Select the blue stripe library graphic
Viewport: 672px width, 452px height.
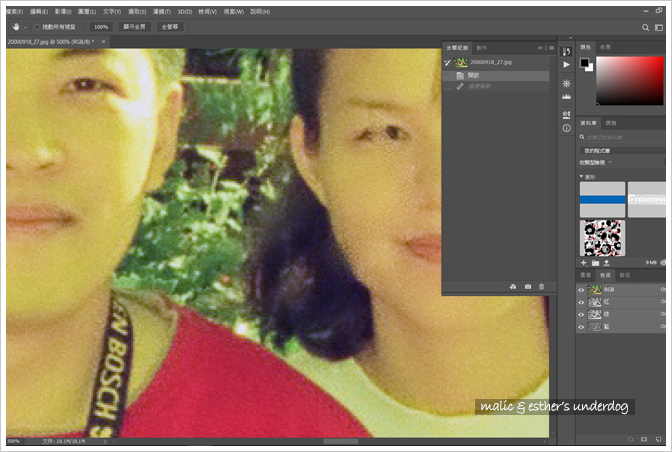(x=602, y=199)
